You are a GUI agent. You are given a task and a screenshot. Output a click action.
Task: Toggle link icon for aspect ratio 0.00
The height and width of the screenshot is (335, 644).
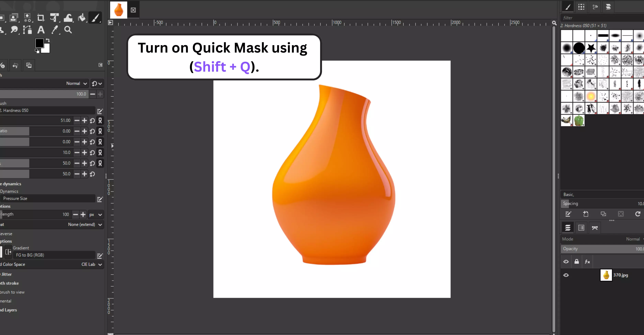pyautogui.click(x=100, y=131)
